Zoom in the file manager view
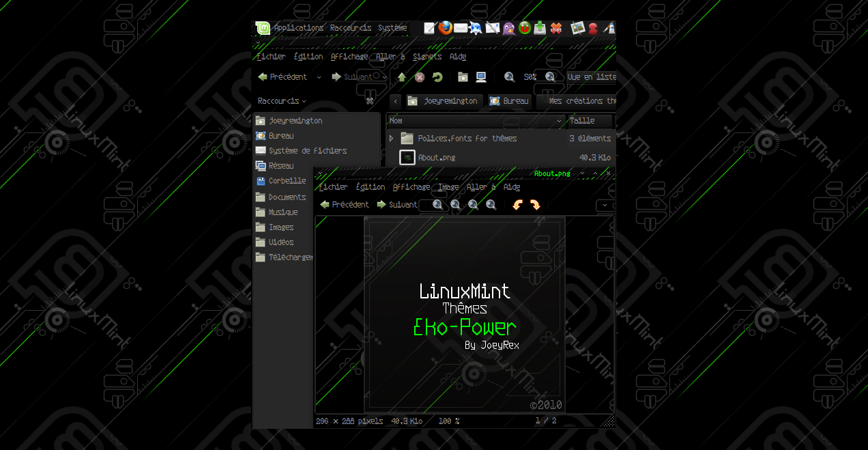 (550, 77)
